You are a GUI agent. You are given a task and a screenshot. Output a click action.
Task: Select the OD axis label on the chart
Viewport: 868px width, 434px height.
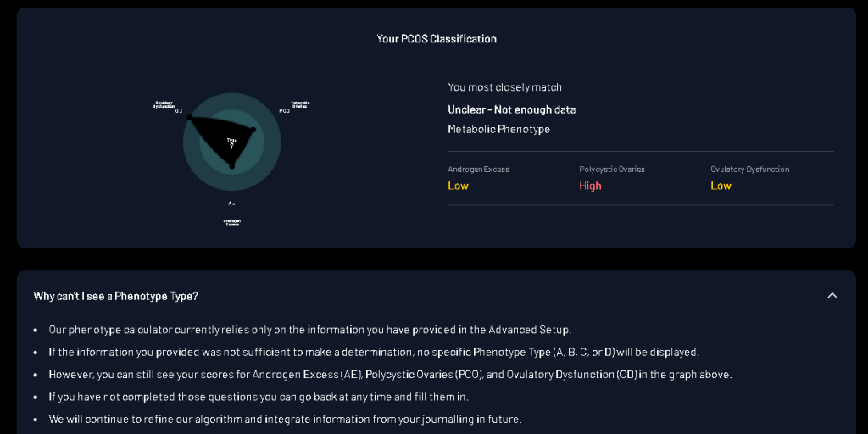tap(178, 111)
